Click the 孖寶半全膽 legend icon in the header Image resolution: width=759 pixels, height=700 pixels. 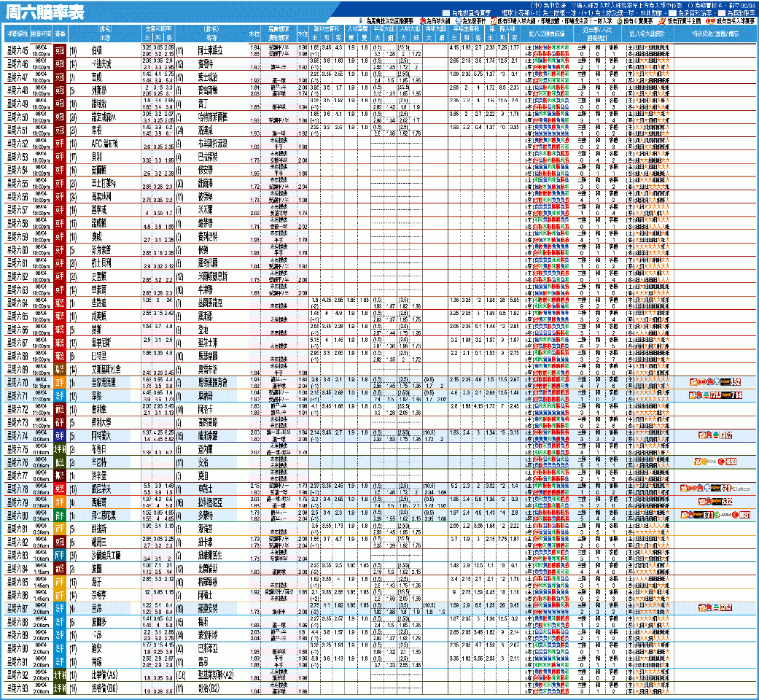(662, 21)
